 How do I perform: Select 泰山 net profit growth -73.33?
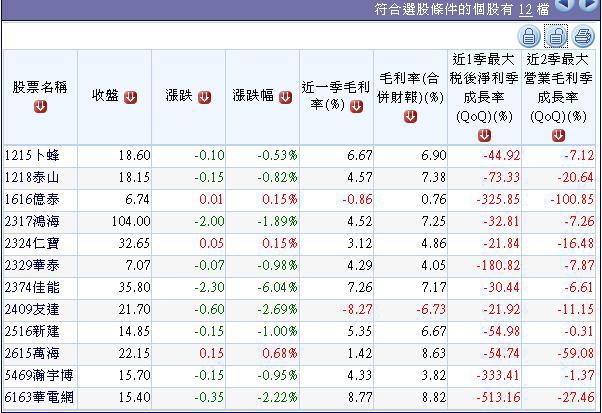(x=501, y=177)
